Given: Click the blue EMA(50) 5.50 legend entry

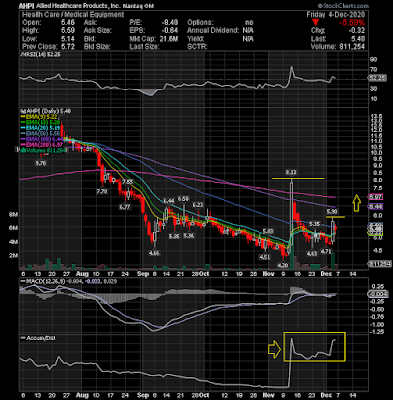Looking at the screenshot, I should 40,133.
